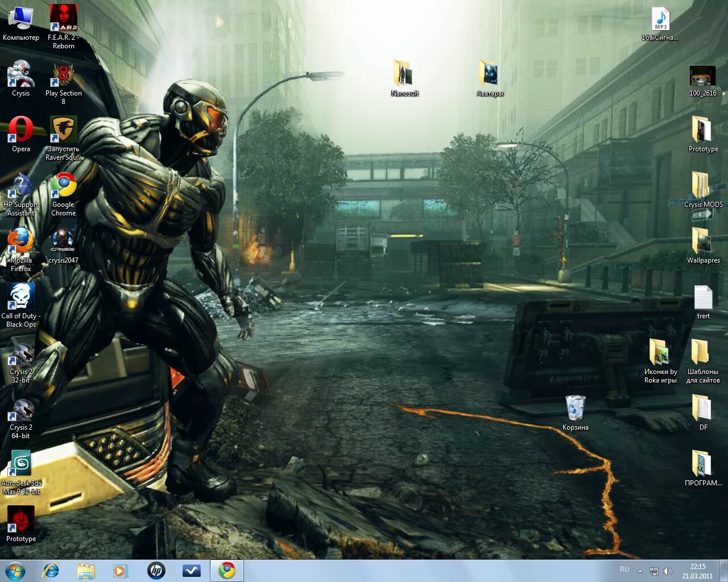The height and width of the screenshot is (582, 728).
Task: Select the Crysis MODS folder
Action: coord(703,190)
